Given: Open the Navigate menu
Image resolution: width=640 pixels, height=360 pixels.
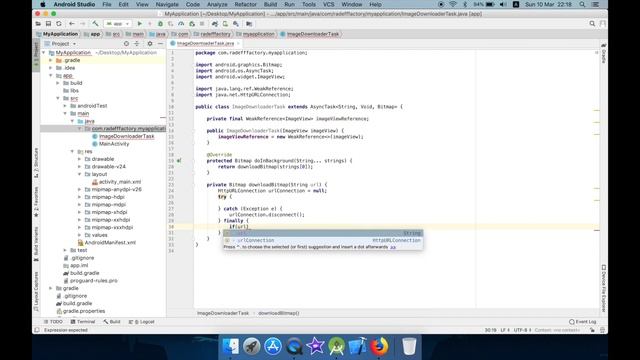Looking at the screenshot, I should coord(167,4).
